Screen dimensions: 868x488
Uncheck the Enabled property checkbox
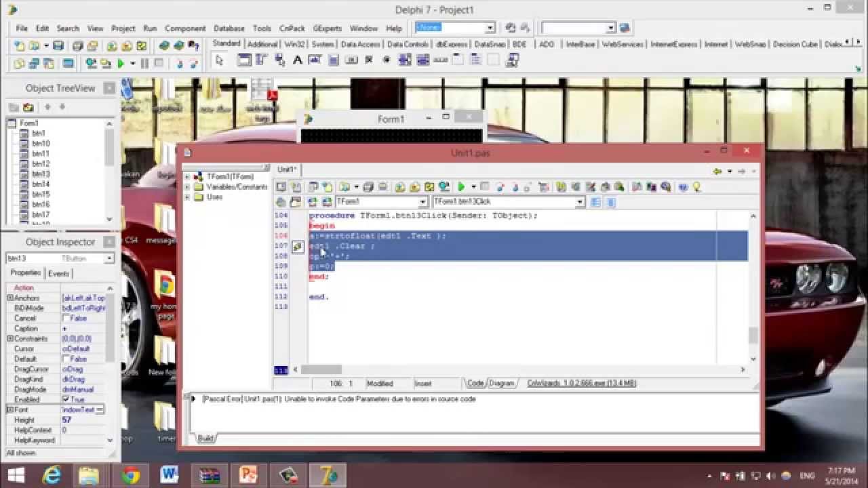coord(66,399)
